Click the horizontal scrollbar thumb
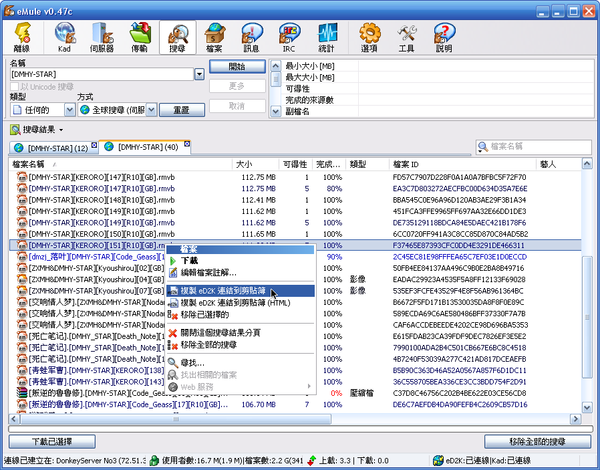Screen dimensions: 600x470 click(176, 419)
